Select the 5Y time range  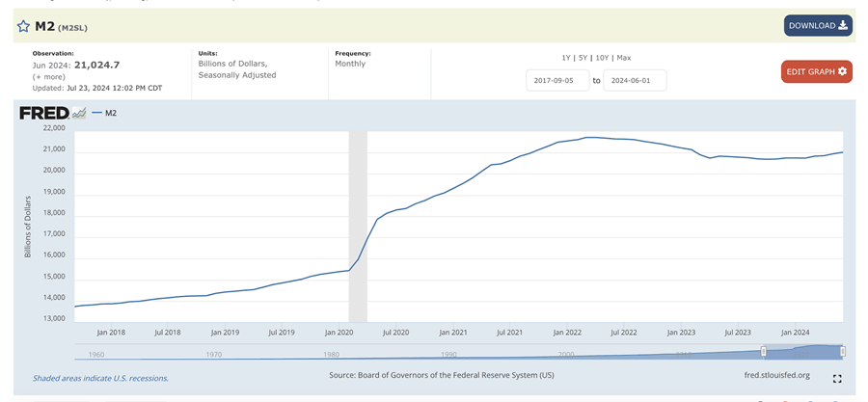[582, 58]
